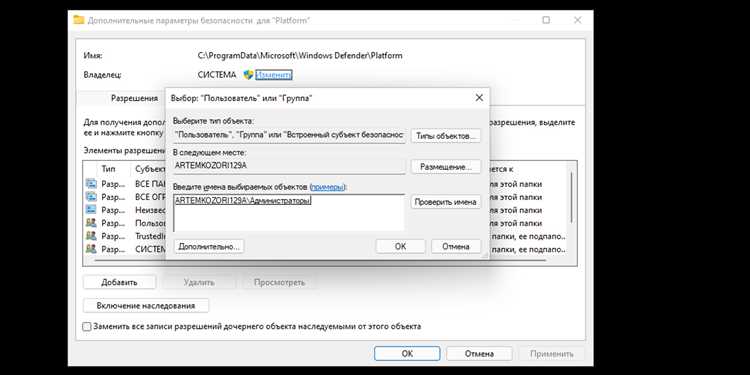Click the path C:\ProgramData\Microsoft\Windows Defender\Platform

pyautogui.click(x=300, y=55)
